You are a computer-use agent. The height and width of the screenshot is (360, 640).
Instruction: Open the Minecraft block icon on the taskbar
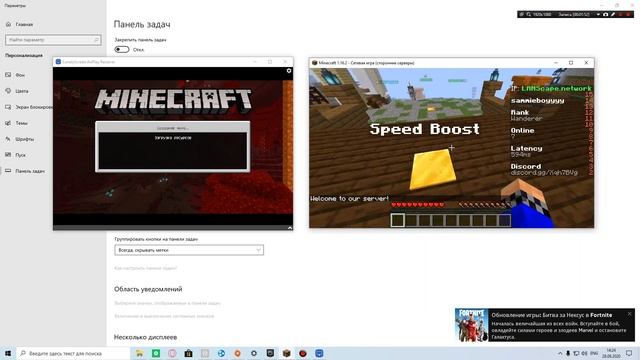pos(287,353)
